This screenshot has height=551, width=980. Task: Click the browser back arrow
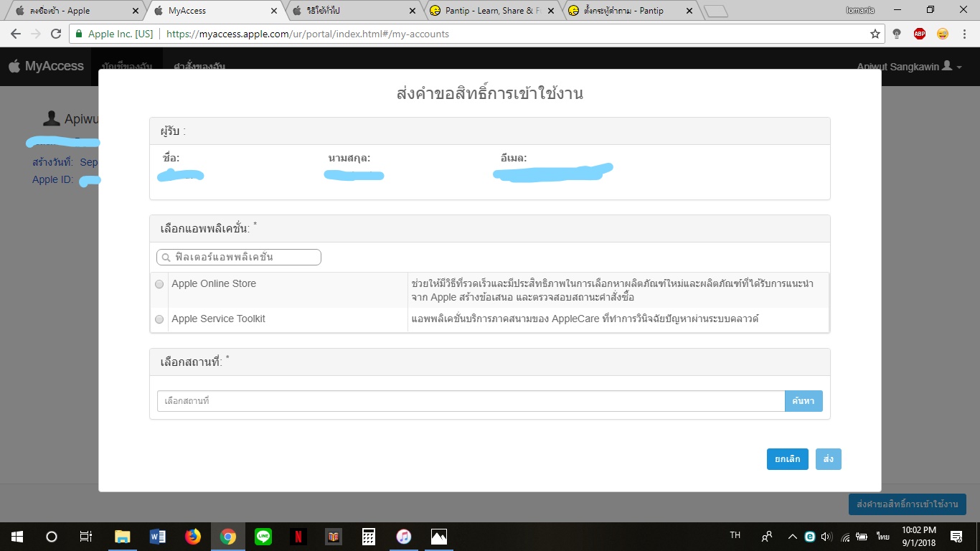15,34
